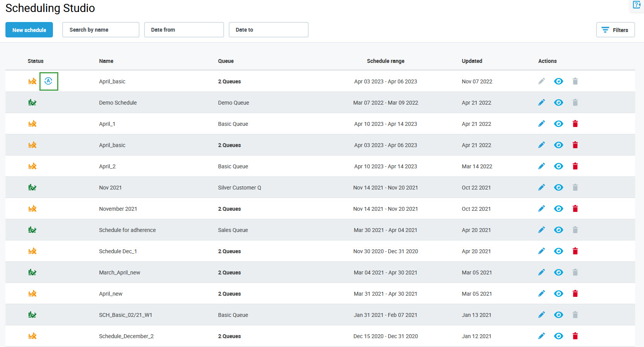Click the unpublished status icon for April_1
Viewport: 644px width, 347px height.
pyautogui.click(x=32, y=124)
